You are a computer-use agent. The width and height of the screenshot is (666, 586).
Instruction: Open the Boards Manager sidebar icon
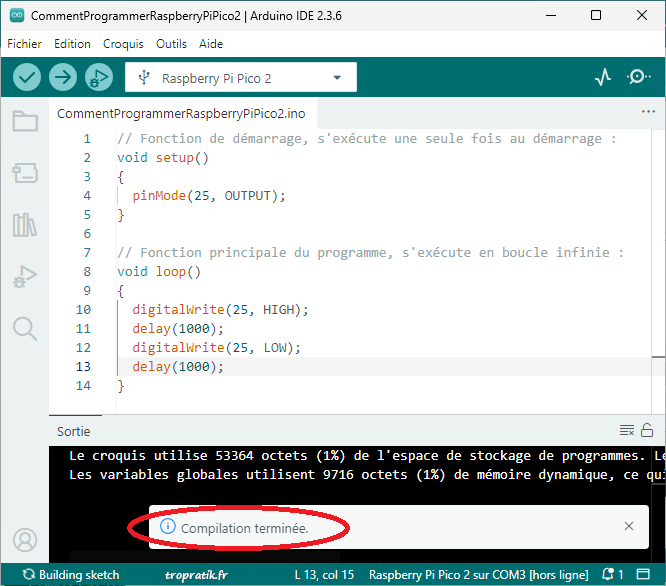[25, 173]
